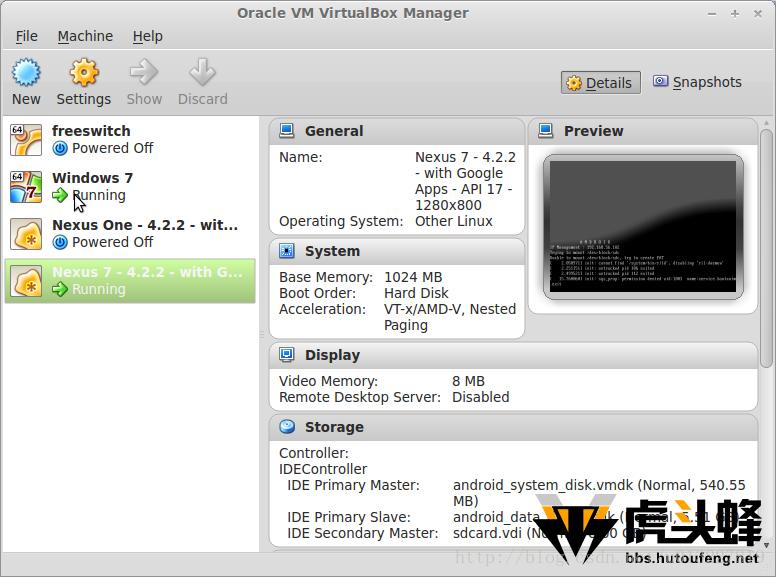Screen dimensions: 776x577
Task: Select Nexus 7 - 4.2.2 machine
Action: point(130,281)
